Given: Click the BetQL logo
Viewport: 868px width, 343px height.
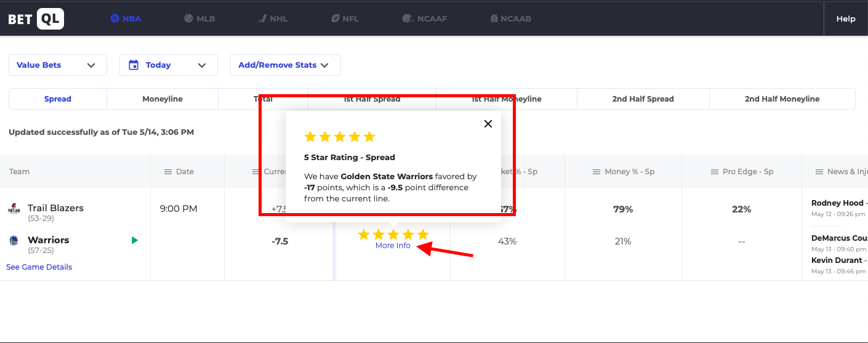Looking at the screenshot, I should pyautogui.click(x=35, y=19).
